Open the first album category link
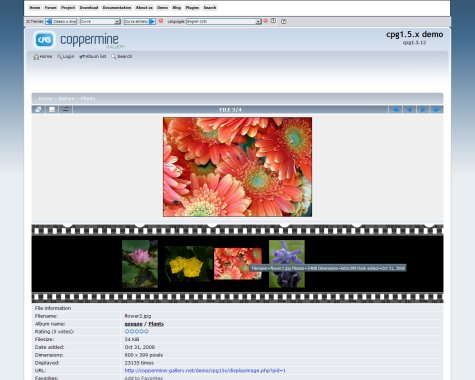 point(133,324)
